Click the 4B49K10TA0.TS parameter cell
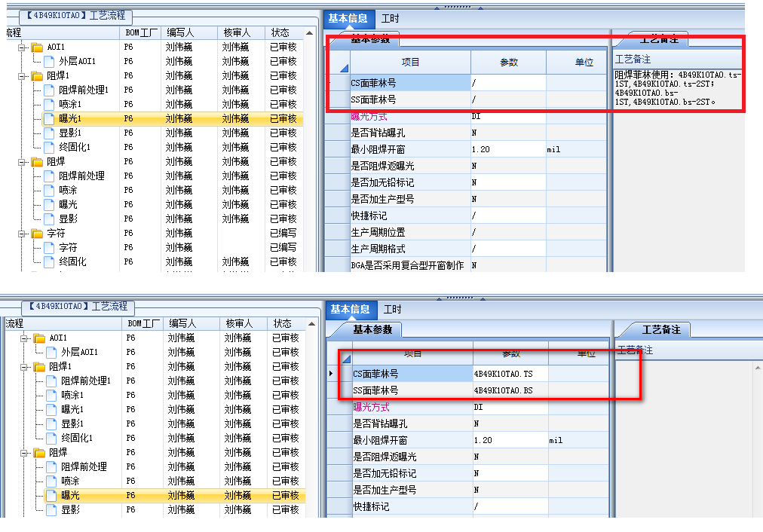 pyautogui.click(x=510, y=374)
